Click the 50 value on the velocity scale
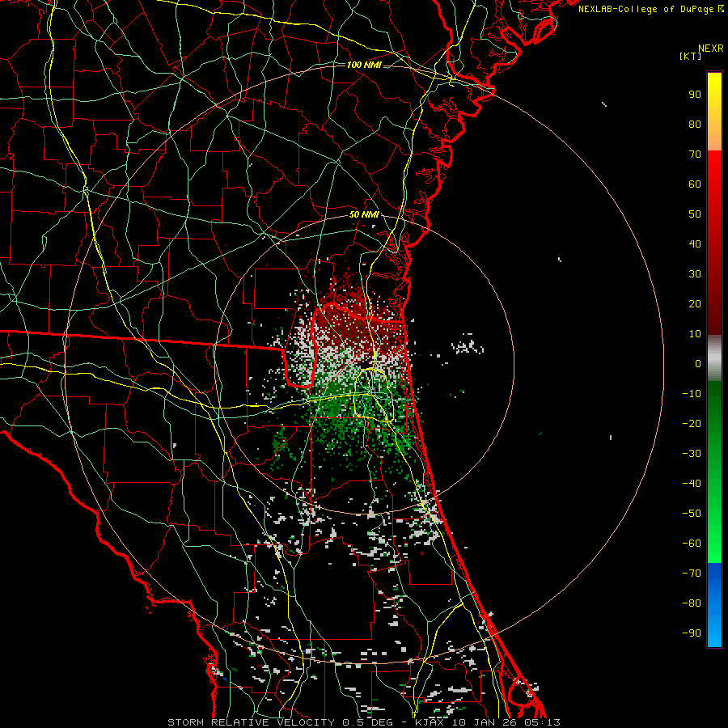 coord(695,214)
